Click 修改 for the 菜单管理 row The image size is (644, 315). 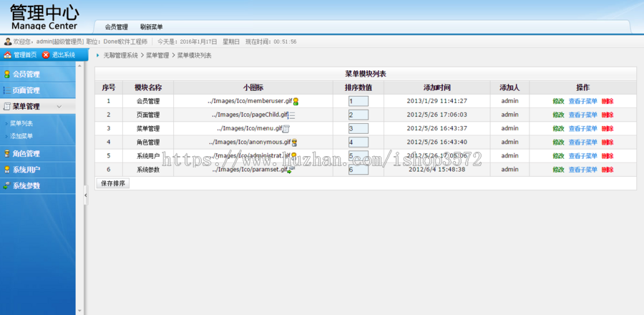click(558, 129)
